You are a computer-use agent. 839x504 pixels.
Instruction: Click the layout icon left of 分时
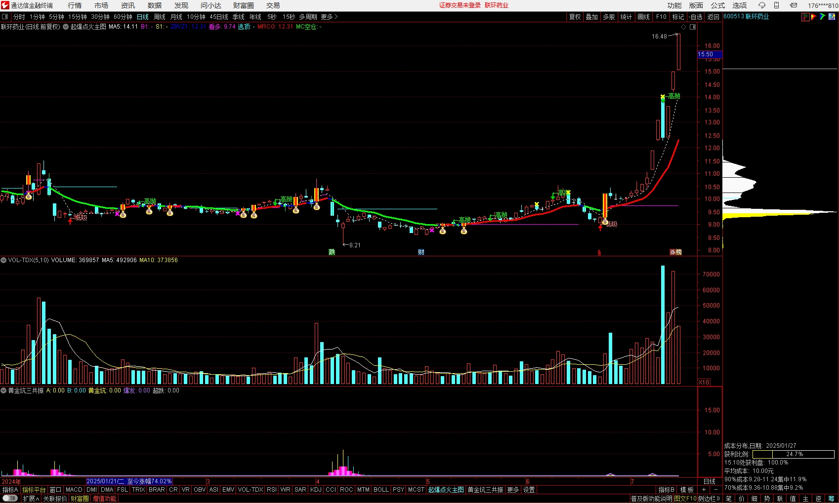5,17
